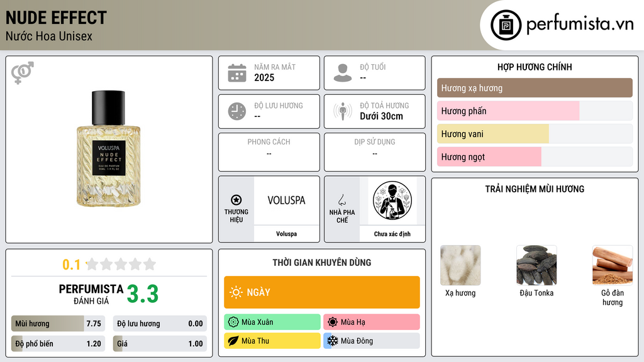Image resolution: width=644 pixels, height=362 pixels.
Task: Click the Xạ hương ingredient image
Action: 460,265
